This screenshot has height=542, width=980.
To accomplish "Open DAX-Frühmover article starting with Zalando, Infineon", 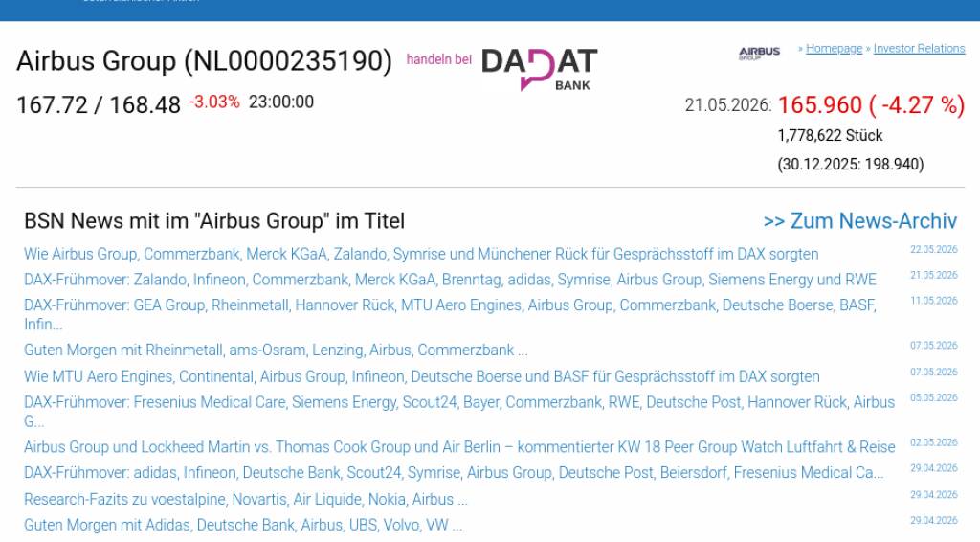I will [x=450, y=280].
